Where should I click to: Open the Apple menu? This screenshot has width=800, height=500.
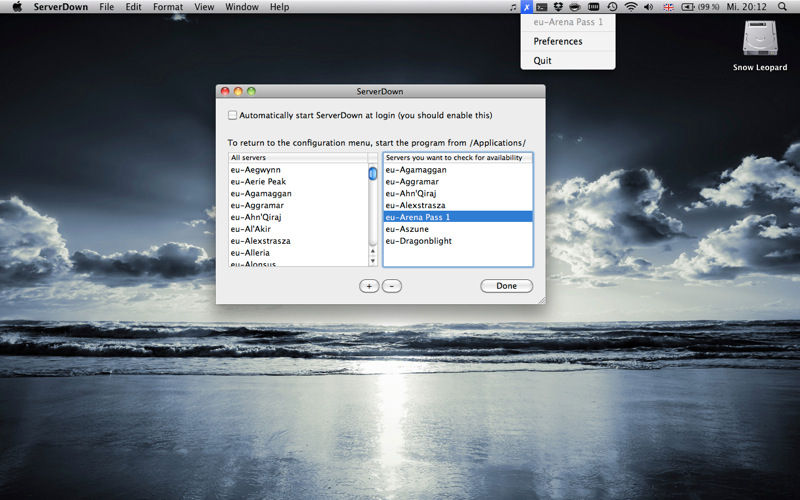coord(17,7)
